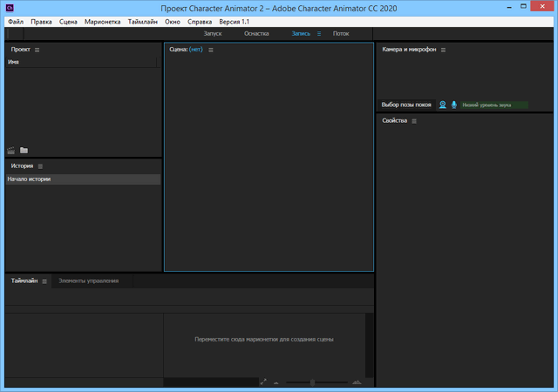This screenshot has height=392, width=558.
Task: Open the Свойства panel menu
Action: pos(414,121)
